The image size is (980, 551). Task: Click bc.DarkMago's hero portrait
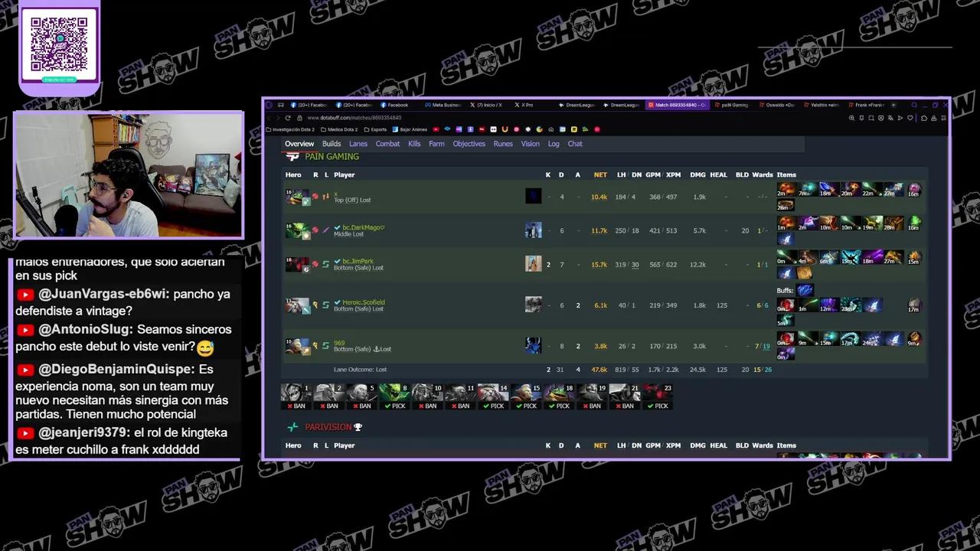[297, 230]
